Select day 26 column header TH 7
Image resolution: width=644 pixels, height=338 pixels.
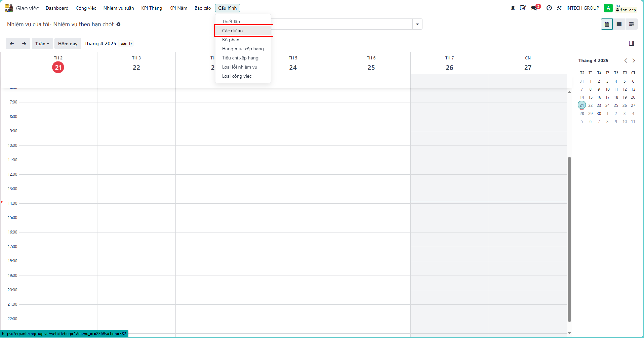[x=450, y=63]
